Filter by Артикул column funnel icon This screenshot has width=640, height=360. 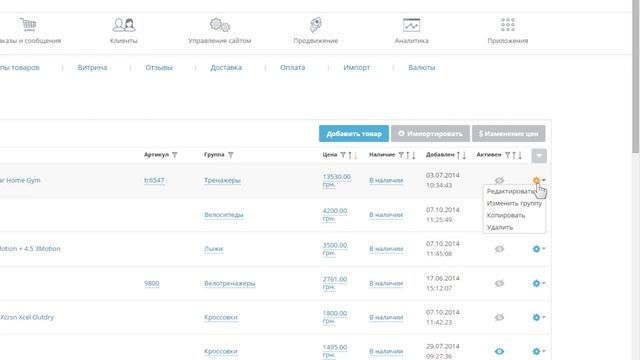click(x=175, y=155)
